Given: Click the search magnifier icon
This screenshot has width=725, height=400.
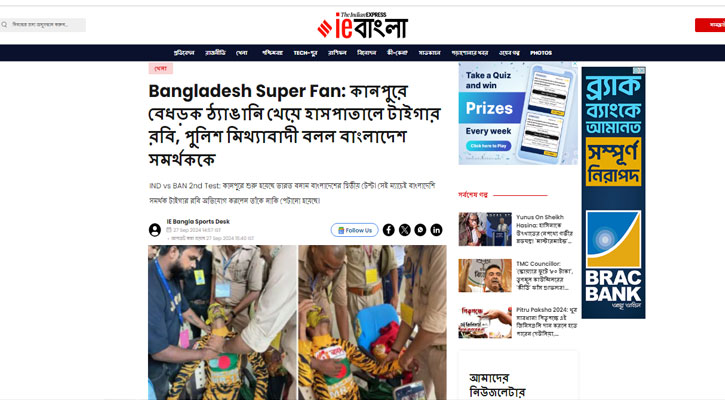Looking at the screenshot, I should [x=4, y=25].
